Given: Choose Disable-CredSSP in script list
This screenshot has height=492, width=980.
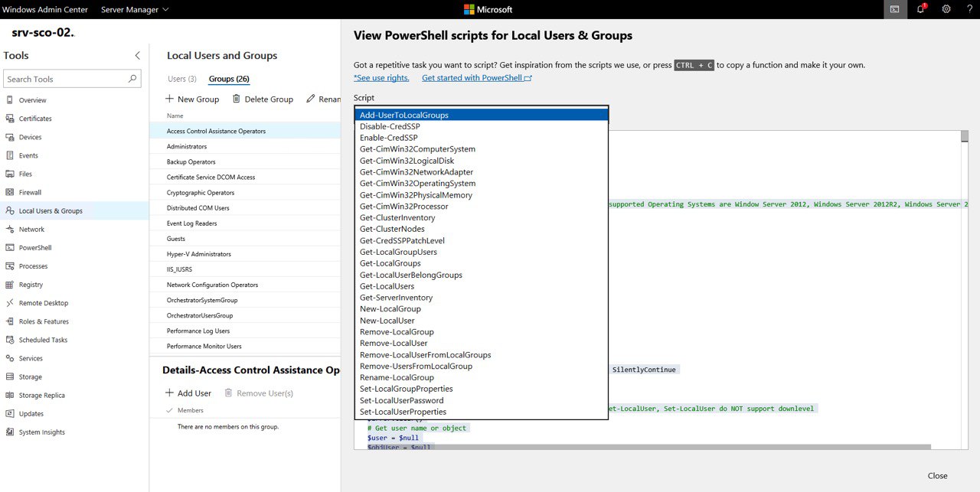Looking at the screenshot, I should point(482,126).
